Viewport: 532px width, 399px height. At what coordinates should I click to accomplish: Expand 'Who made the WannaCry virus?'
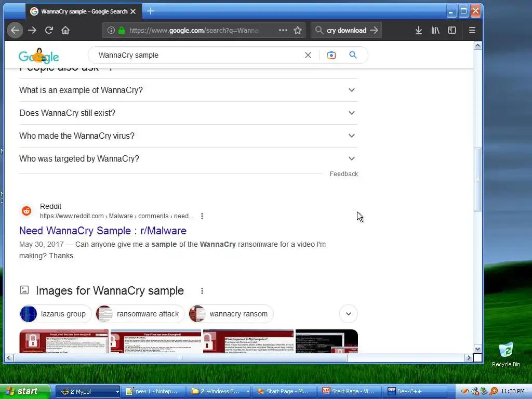188,136
